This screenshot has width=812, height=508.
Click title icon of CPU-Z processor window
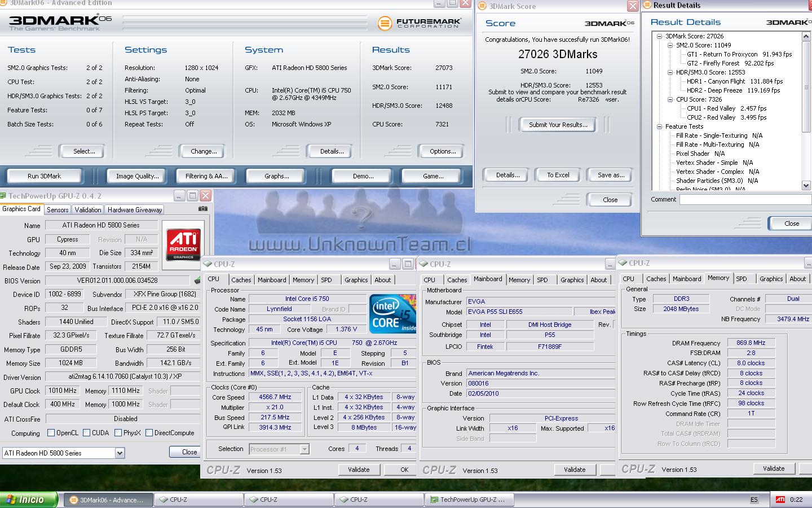208,264
